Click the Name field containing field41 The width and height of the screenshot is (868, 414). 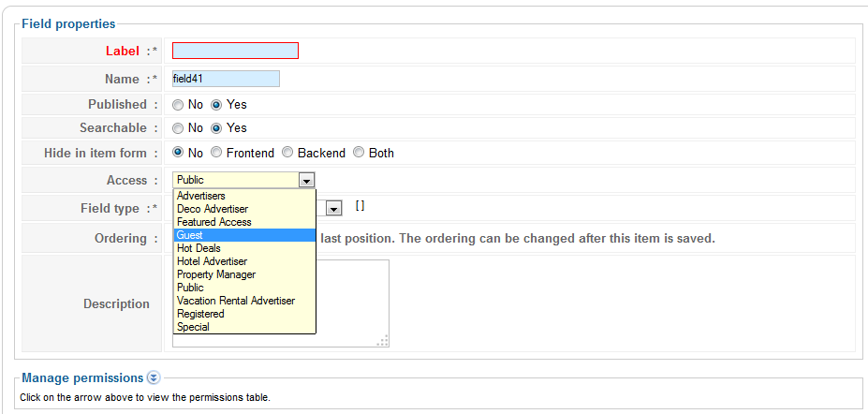[x=226, y=79]
